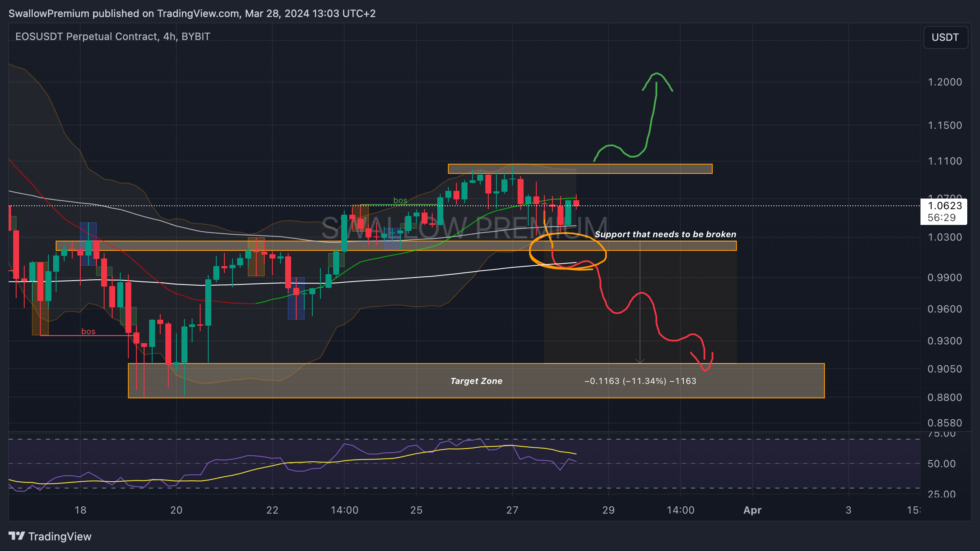Click the 0.9050 price axis label

click(945, 369)
